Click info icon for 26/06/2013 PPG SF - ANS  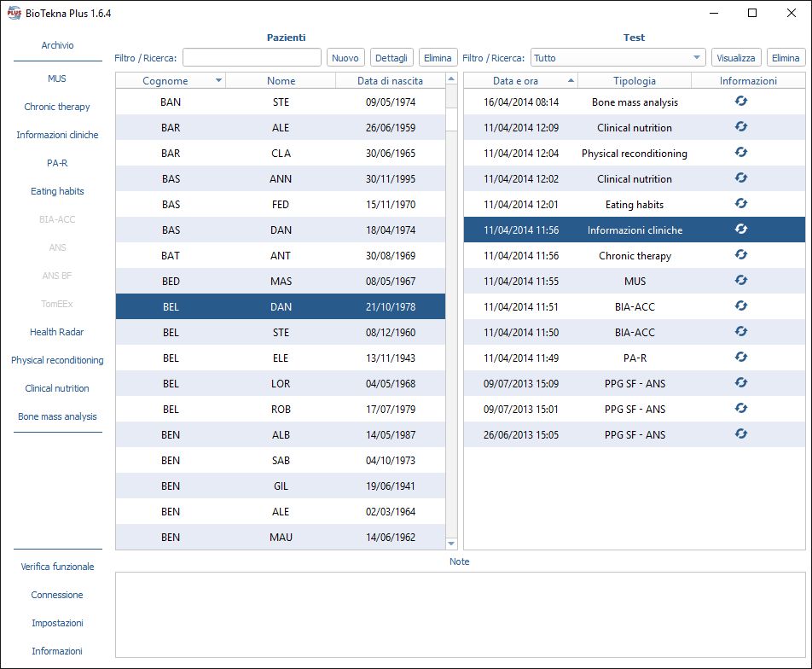point(740,434)
